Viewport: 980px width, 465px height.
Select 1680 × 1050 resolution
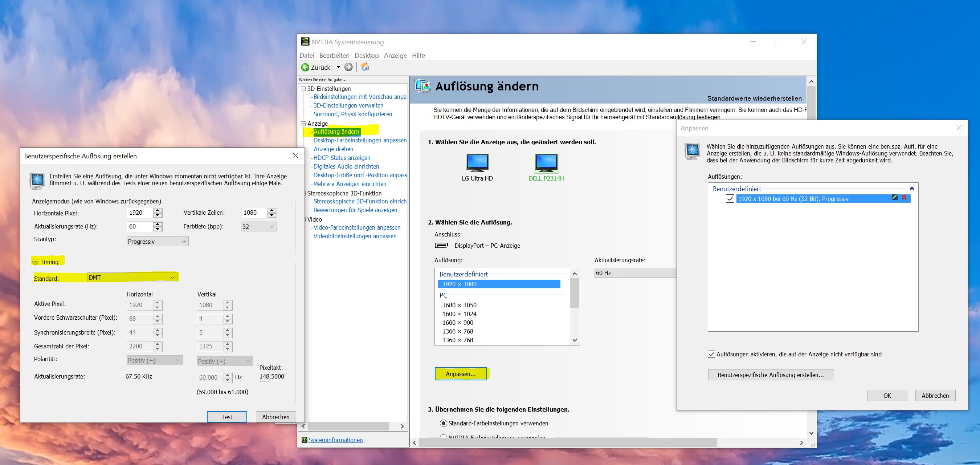459,305
